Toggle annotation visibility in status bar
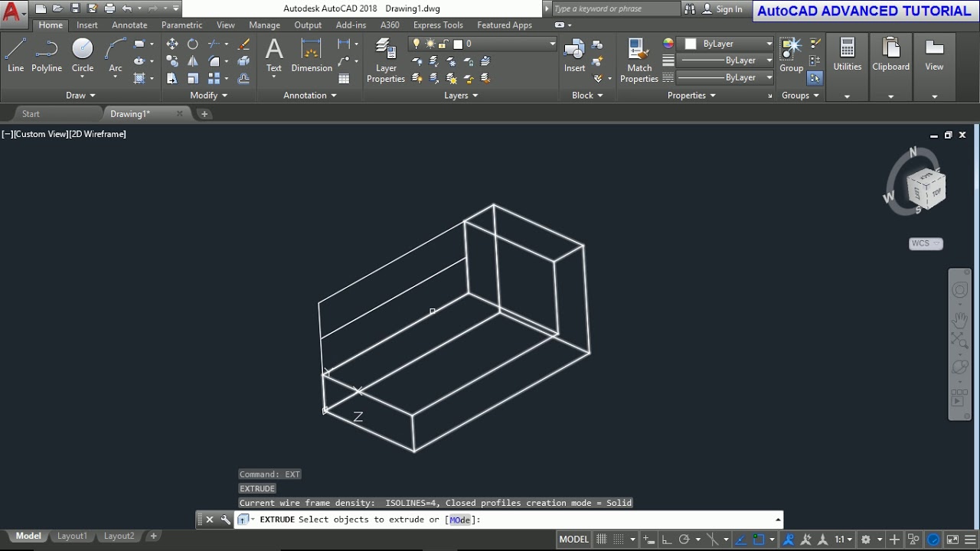980x551 pixels. [x=789, y=540]
